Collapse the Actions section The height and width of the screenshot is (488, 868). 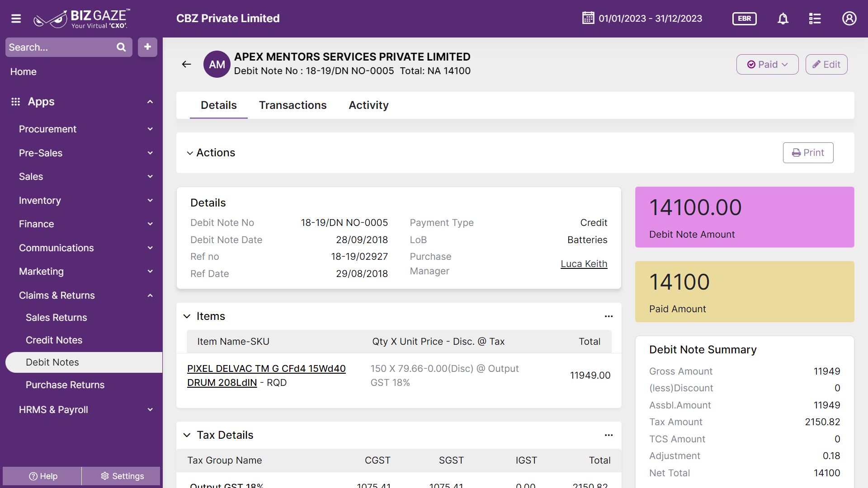point(190,153)
